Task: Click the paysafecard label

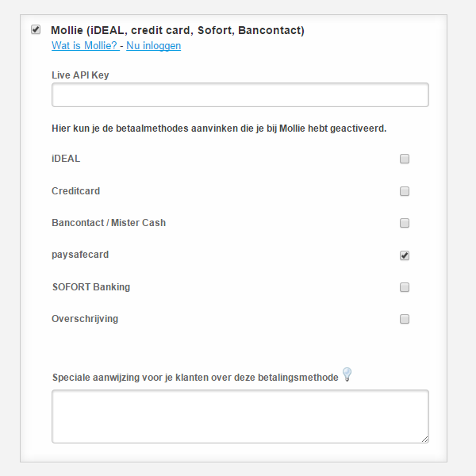Action: 80,255
